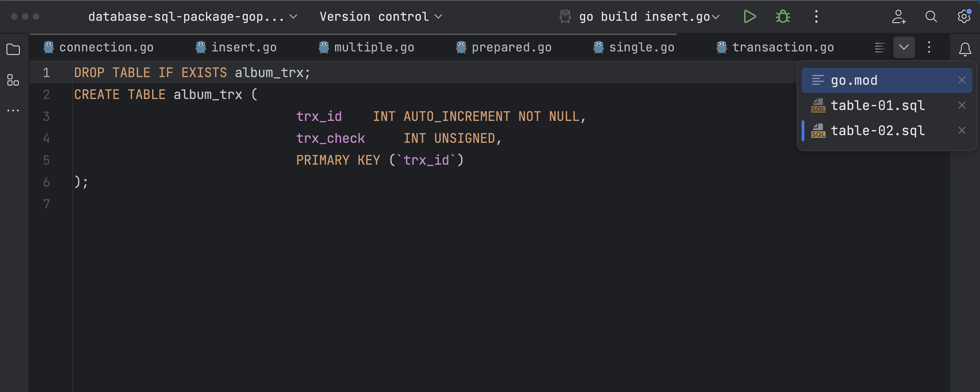Start debugging with the bug icon
980x392 pixels.
pos(783,17)
